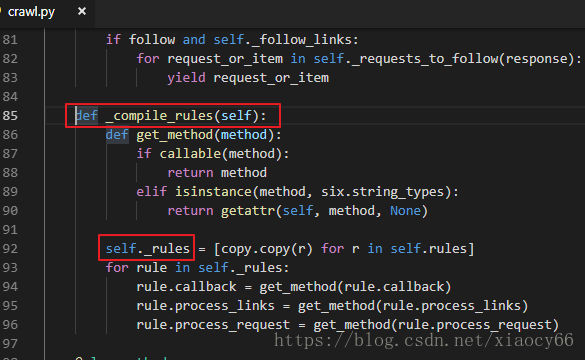Click 'isinstance' on line 89
The image size is (585, 360).
(x=213, y=192)
